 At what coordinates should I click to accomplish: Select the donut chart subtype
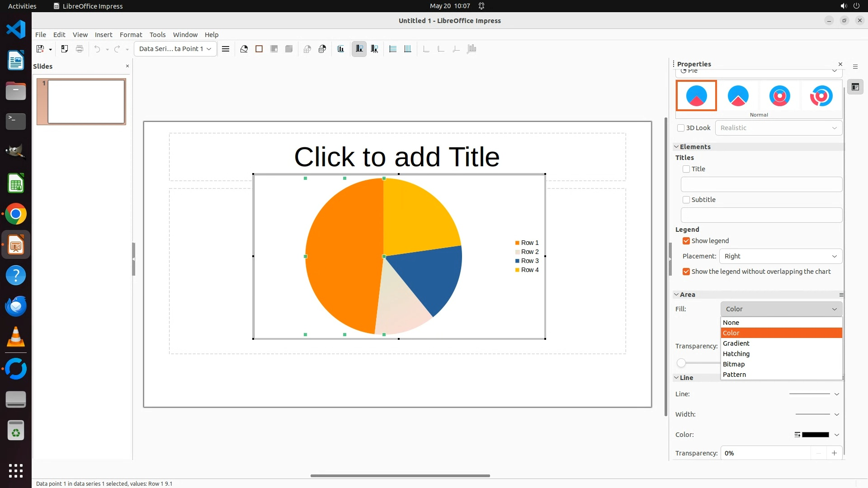779,96
